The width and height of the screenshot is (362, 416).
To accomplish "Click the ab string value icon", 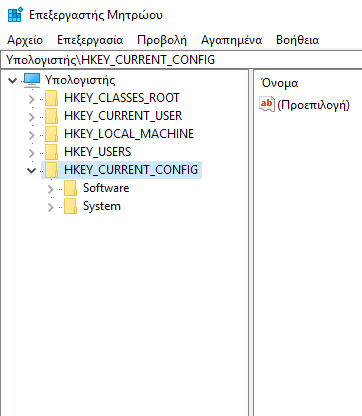I will 267,104.
